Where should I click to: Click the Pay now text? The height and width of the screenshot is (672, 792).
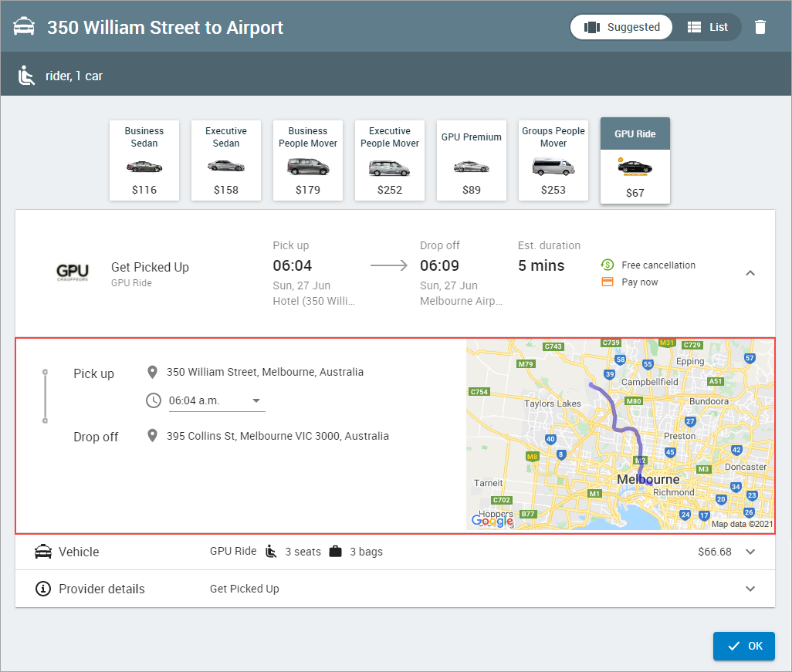click(640, 282)
